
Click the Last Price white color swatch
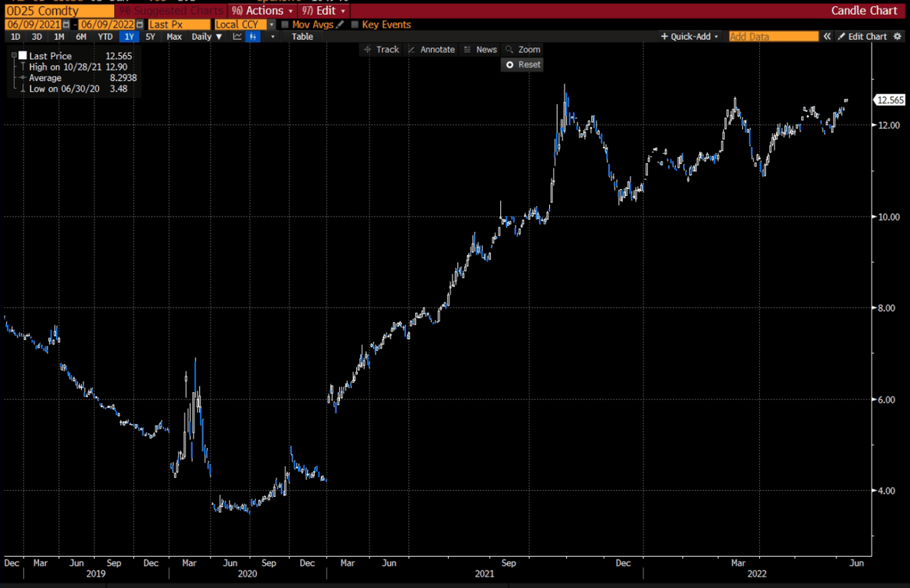coord(23,56)
